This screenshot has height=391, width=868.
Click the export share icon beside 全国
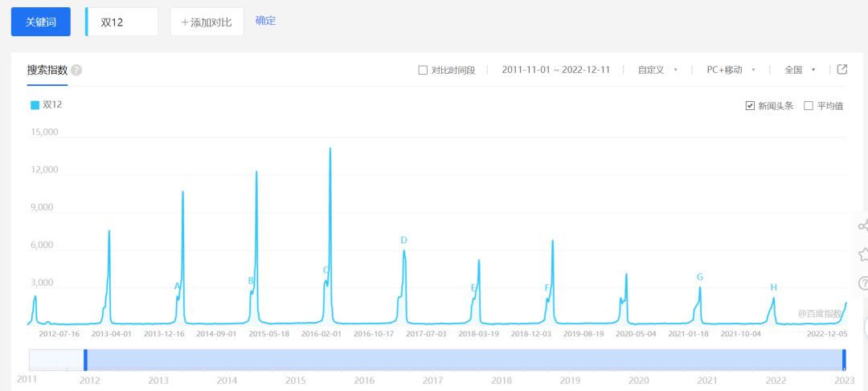tap(842, 70)
